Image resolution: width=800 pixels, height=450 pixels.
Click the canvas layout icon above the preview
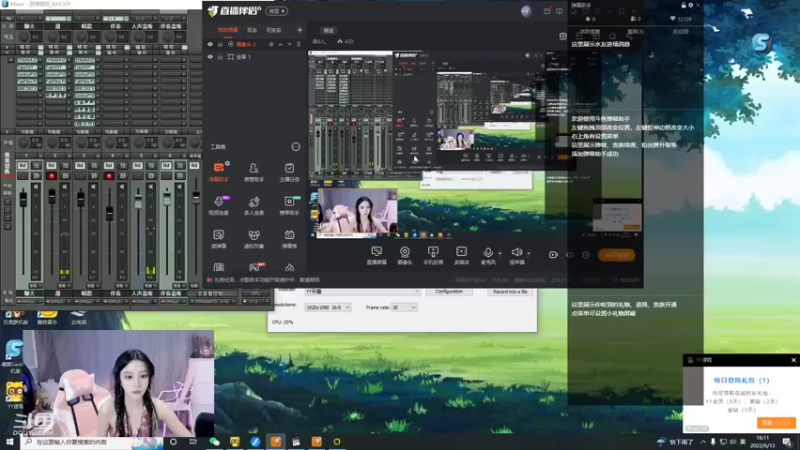(563, 36)
